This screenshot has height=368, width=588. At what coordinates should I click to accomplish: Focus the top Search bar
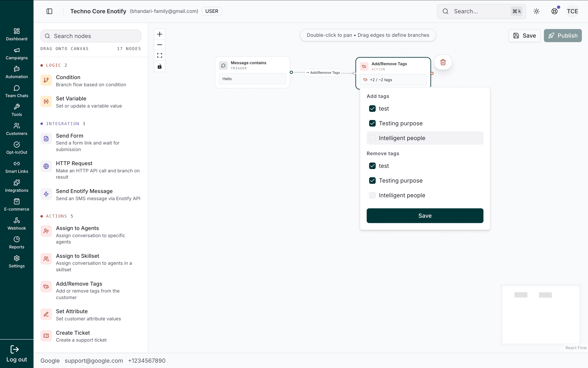(481, 11)
